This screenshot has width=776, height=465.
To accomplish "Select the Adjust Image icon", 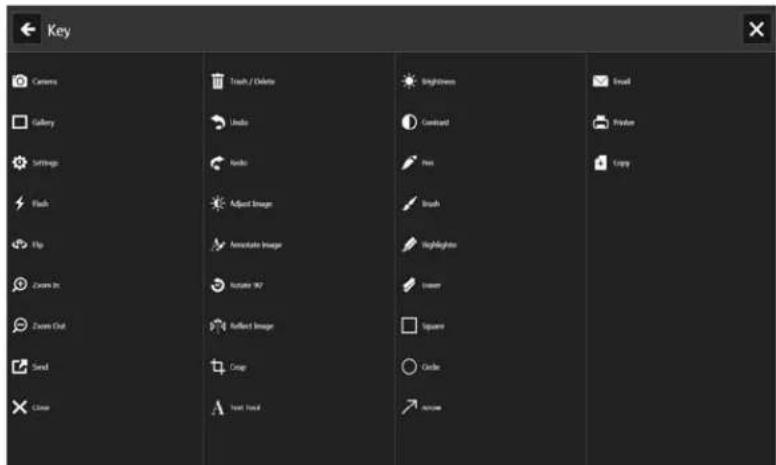I will pos(216,204).
